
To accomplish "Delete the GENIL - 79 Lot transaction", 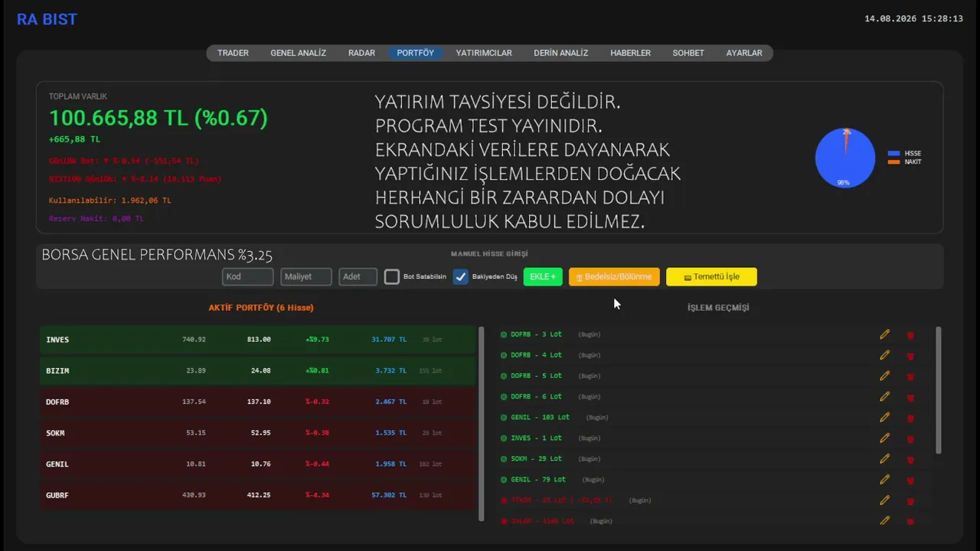I will [910, 480].
